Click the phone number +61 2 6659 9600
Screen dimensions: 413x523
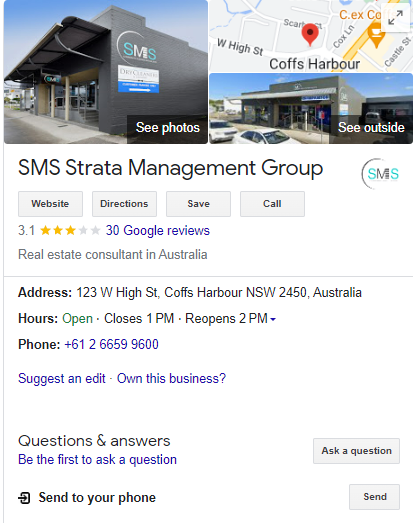click(x=111, y=344)
